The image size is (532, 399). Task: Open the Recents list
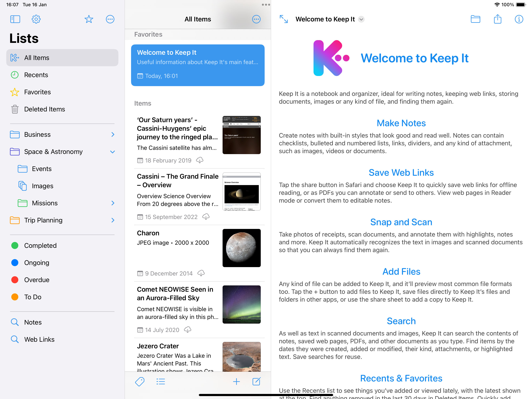coord(62,75)
